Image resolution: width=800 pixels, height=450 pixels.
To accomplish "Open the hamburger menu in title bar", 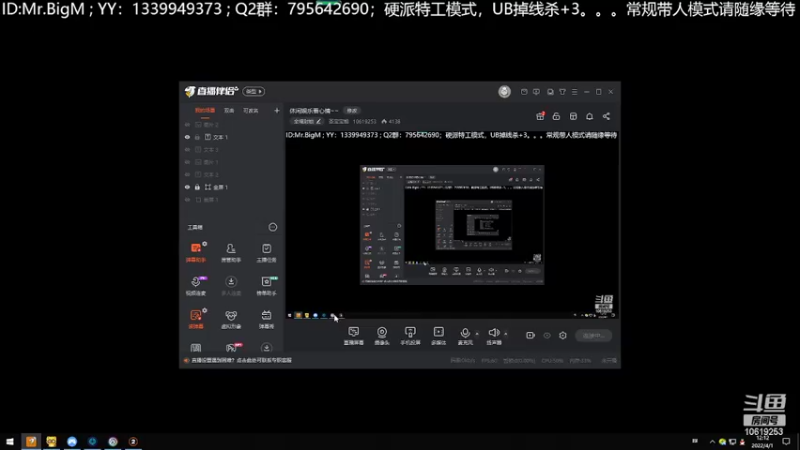I will click(574, 92).
